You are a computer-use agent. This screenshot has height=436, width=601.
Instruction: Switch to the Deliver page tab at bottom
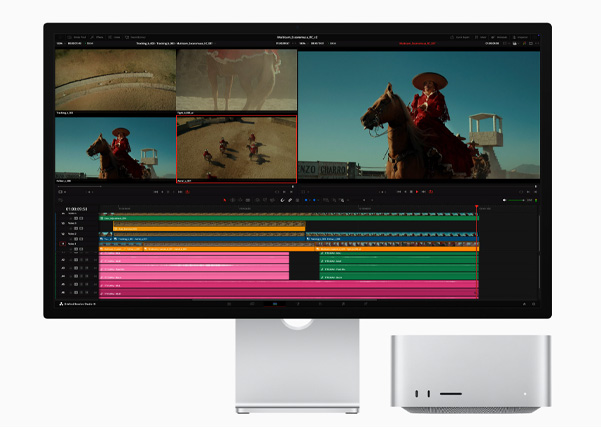365,304
